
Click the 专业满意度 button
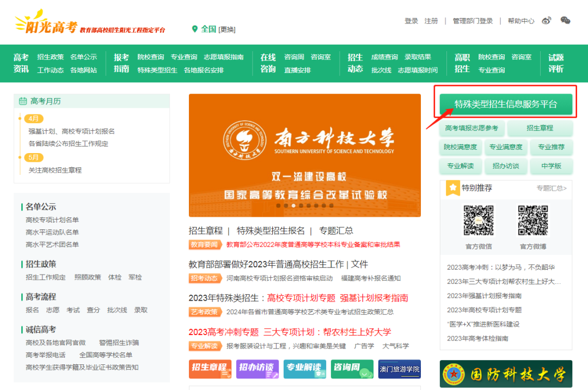[505, 147]
